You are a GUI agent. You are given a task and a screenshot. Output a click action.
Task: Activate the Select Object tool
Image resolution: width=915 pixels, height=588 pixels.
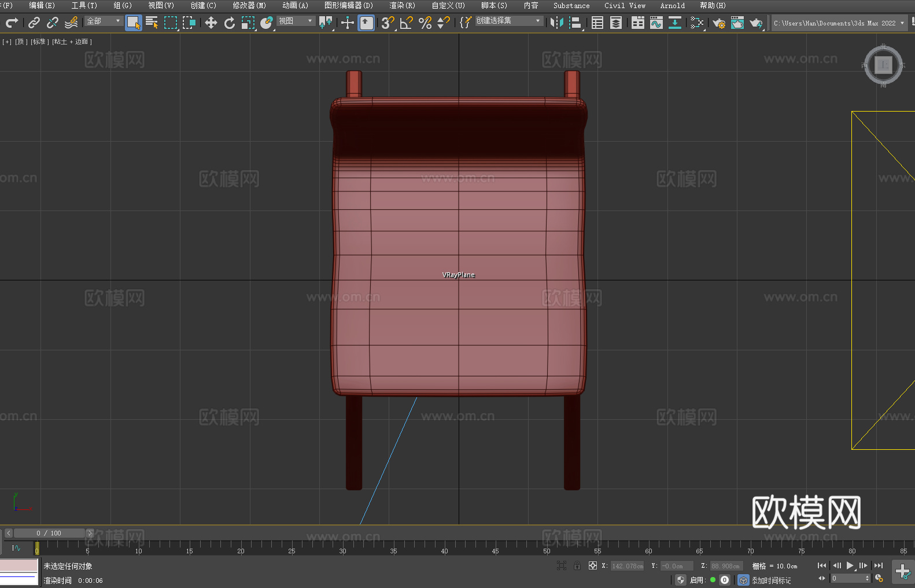(x=134, y=23)
